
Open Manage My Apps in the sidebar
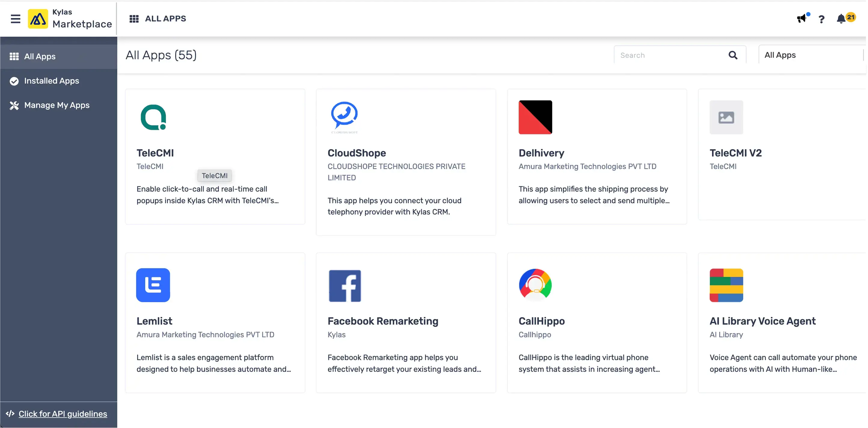tap(57, 105)
